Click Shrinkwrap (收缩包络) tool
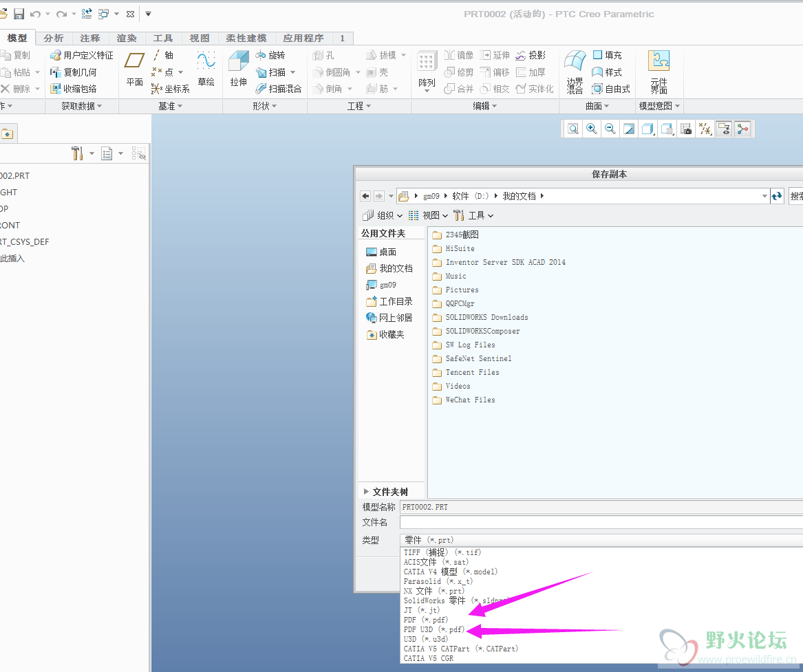The width and height of the screenshot is (803, 672). click(x=73, y=89)
